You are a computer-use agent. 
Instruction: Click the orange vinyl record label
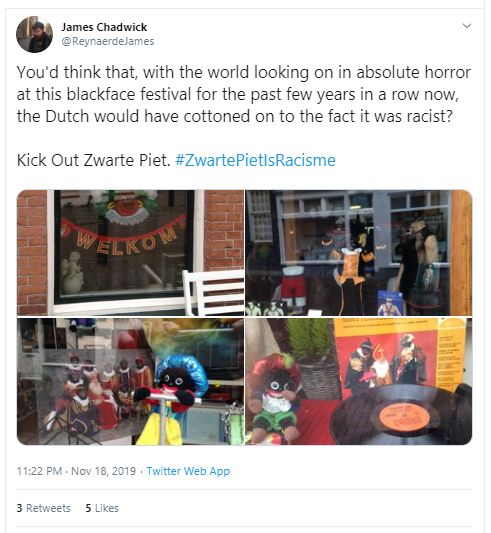pos(404,415)
